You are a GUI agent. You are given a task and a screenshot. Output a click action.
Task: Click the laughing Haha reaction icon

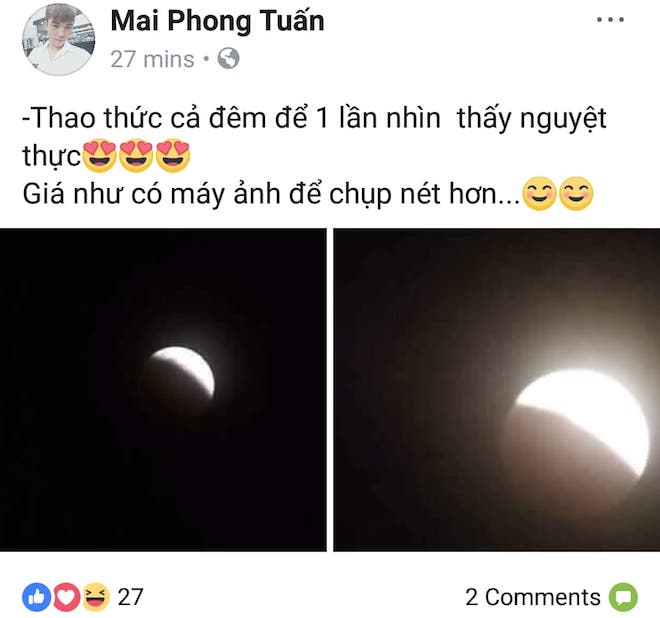click(x=96, y=597)
